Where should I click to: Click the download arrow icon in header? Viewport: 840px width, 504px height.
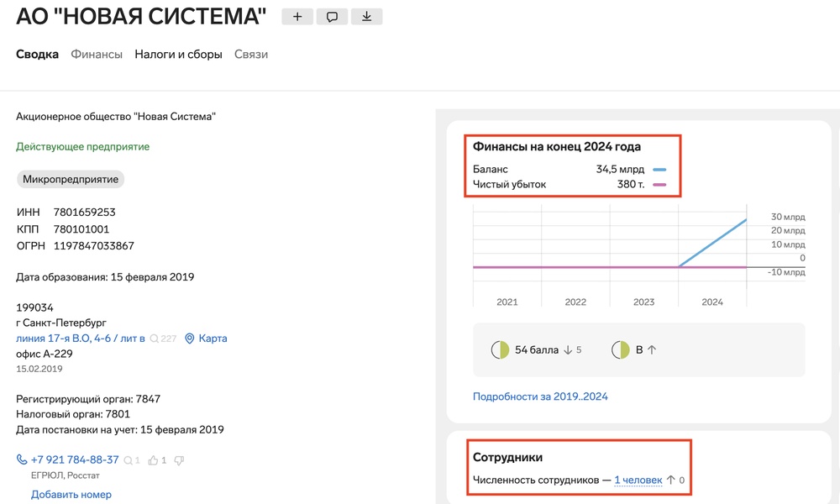(367, 17)
